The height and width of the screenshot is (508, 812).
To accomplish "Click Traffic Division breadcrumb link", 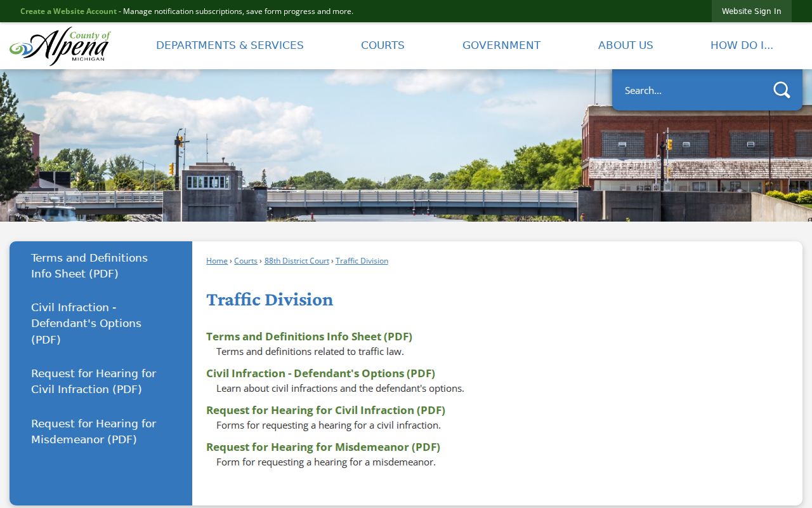I will pyautogui.click(x=362, y=261).
